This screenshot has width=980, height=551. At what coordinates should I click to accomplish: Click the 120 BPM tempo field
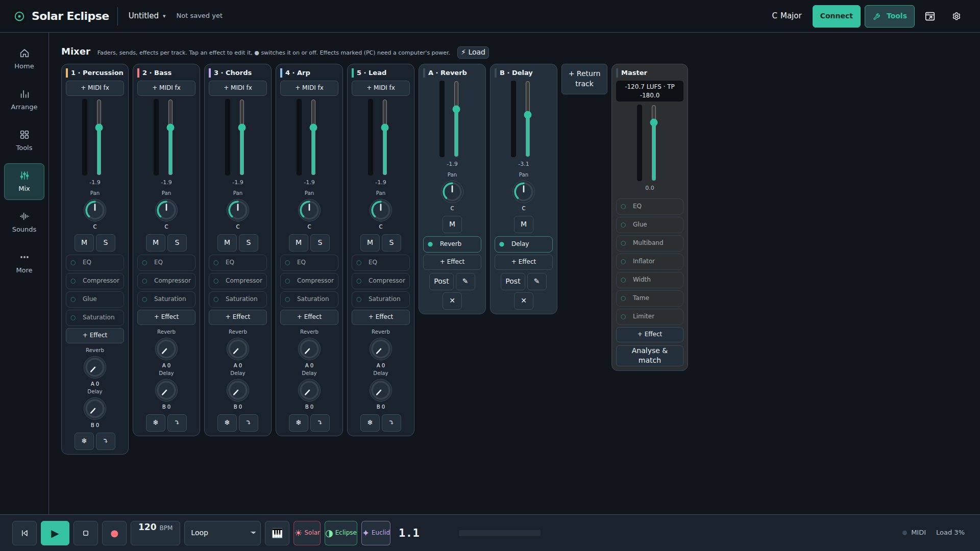[155, 533]
